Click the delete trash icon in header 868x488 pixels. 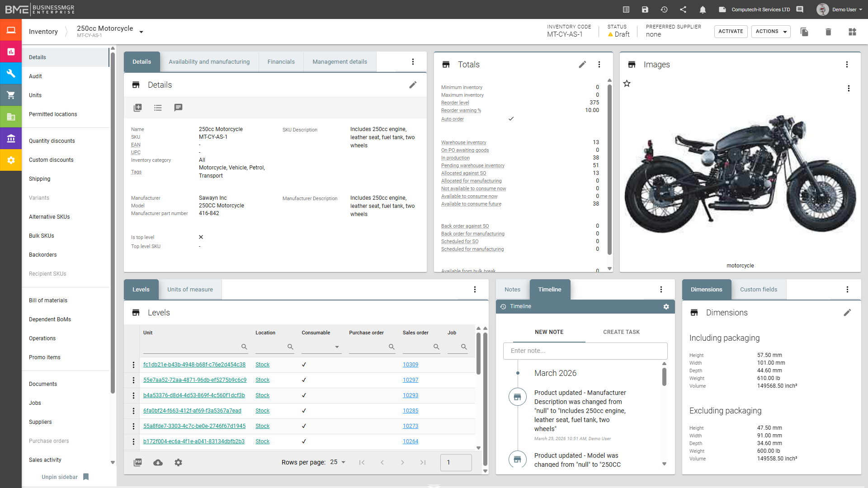(x=828, y=32)
